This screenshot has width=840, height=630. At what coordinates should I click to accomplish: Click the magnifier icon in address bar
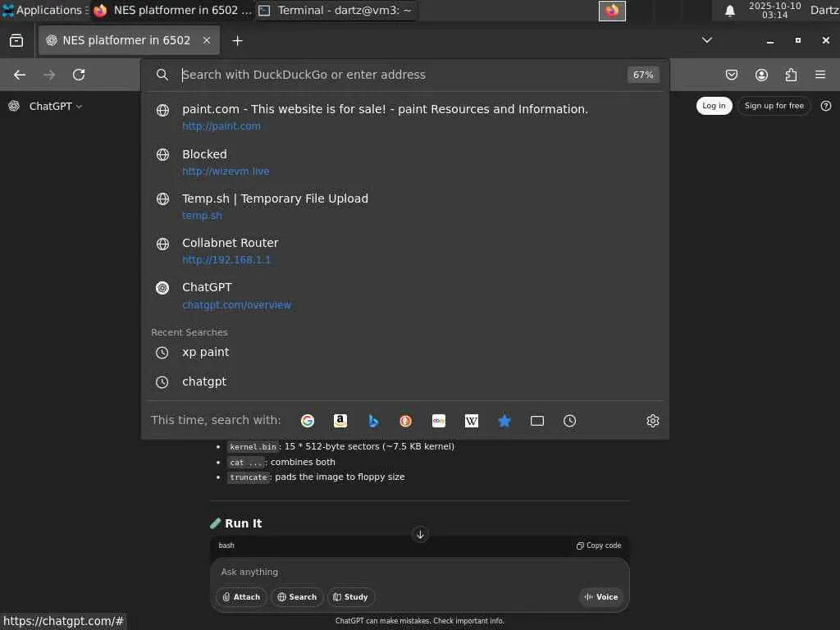[162, 75]
